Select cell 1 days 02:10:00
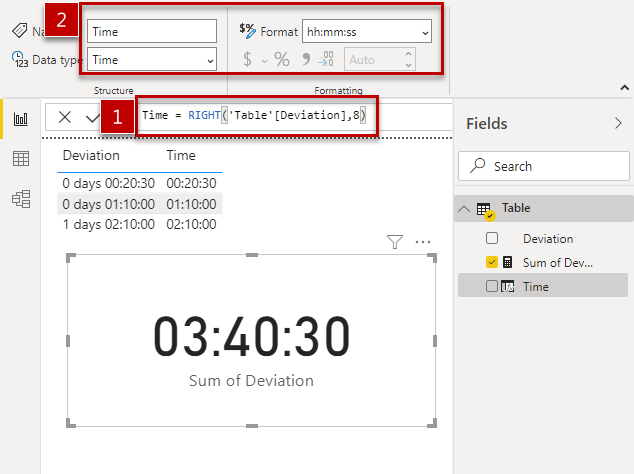This screenshot has height=474, width=634. click(x=108, y=224)
